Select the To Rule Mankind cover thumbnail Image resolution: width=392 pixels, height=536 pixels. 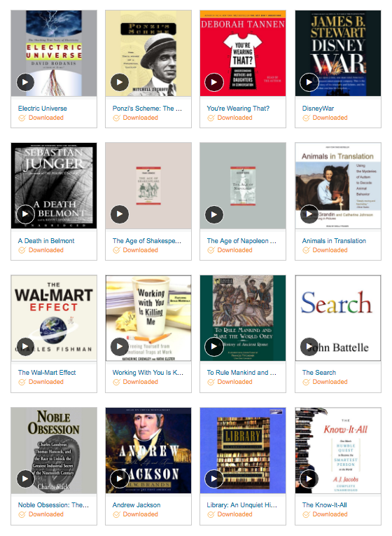click(243, 318)
